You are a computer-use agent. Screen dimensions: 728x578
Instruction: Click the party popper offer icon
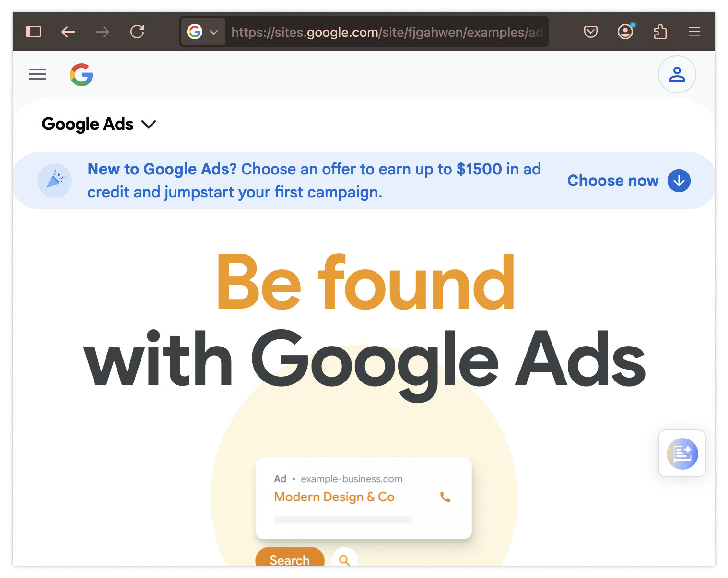pos(55,181)
